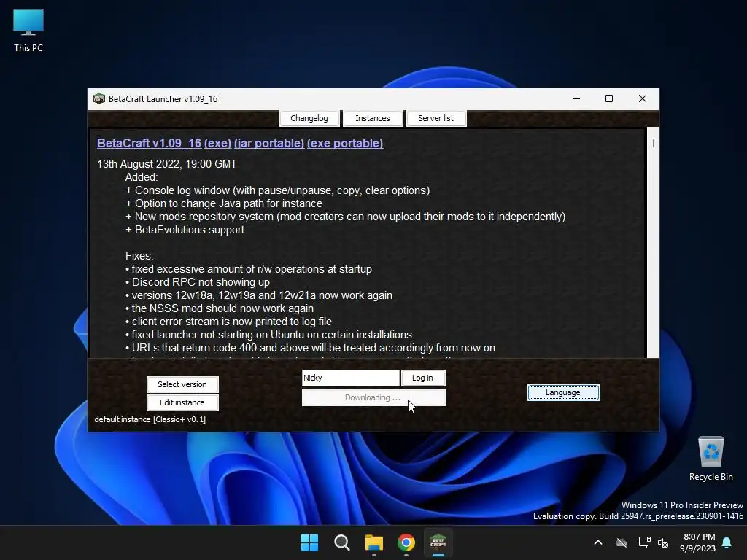The width and height of the screenshot is (747, 560).
Task: Click 'fixed launcher not starting on Ubuntu' line
Action: 268,335
